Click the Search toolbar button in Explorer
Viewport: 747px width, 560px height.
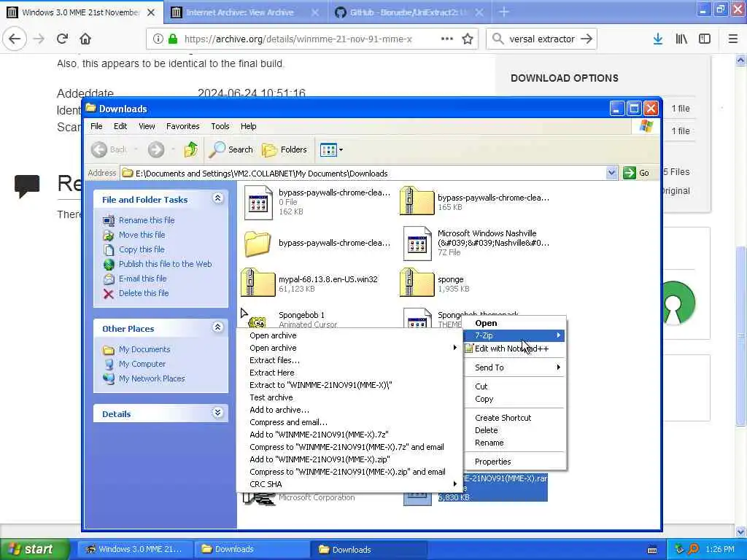231,149
